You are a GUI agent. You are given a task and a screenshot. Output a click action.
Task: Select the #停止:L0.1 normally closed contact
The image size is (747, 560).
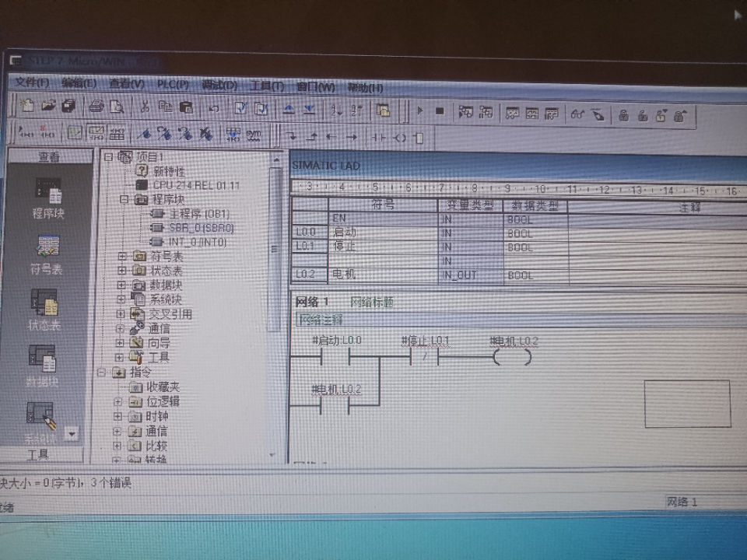pos(425,357)
